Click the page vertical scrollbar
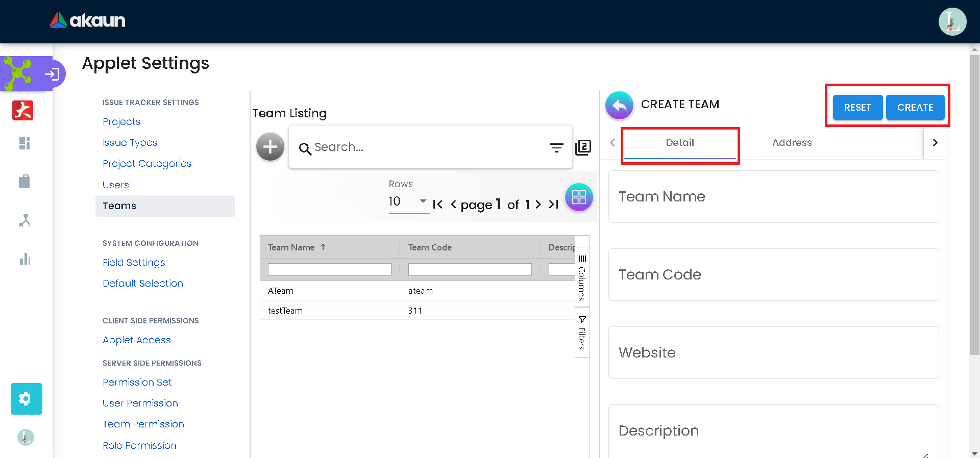980x458 pixels. point(974,204)
